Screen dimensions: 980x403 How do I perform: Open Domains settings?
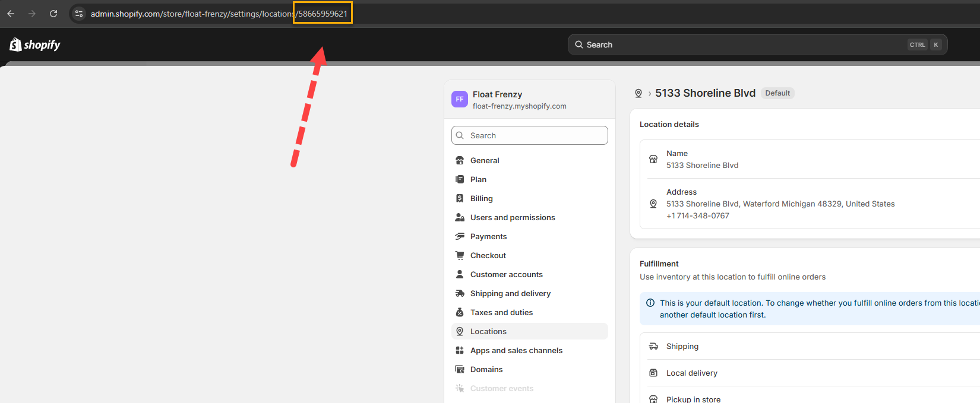[x=486, y=369]
